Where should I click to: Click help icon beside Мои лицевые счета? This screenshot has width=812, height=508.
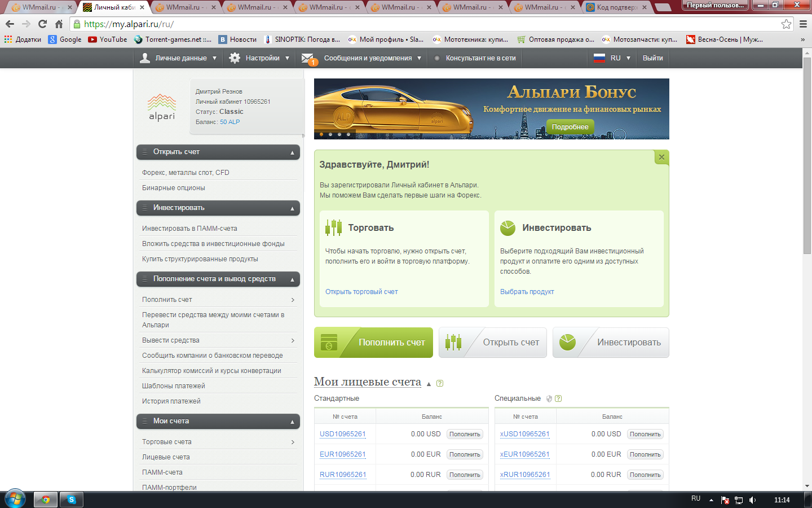[x=440, y=383]
